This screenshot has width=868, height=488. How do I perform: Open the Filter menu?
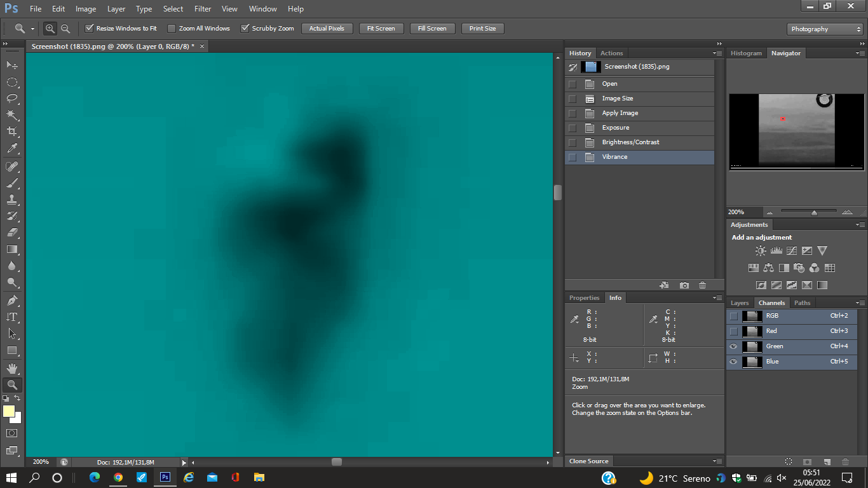203,9
